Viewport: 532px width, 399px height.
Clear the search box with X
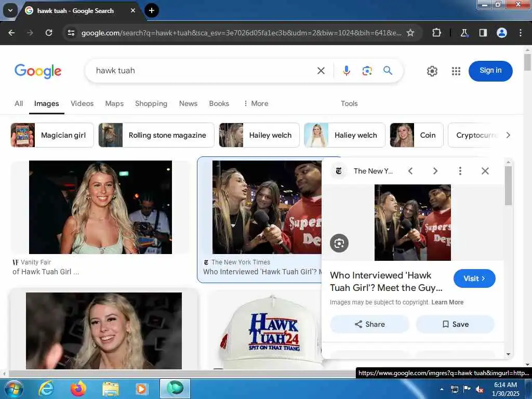pyautogui.click(x=321, y=71)
